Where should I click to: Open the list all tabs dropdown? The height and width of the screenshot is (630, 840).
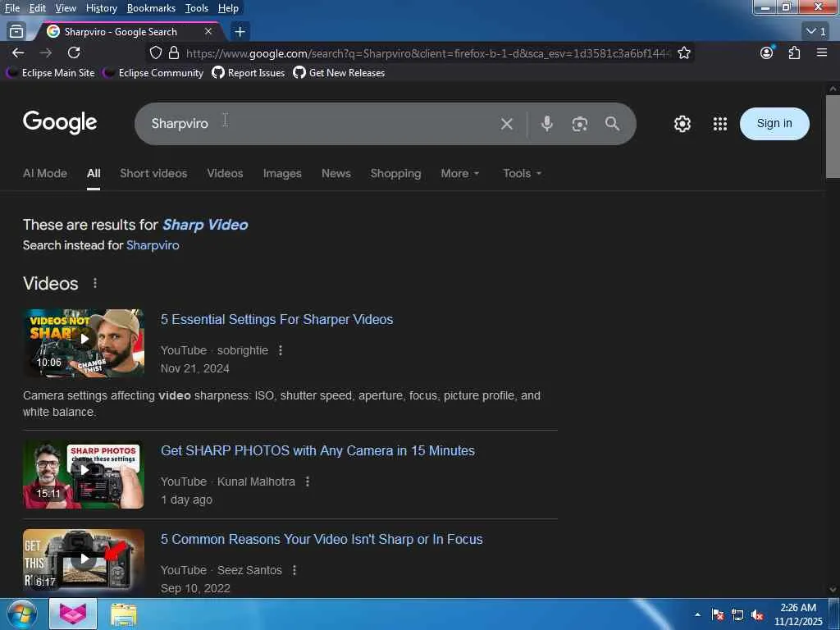point(816,32)
